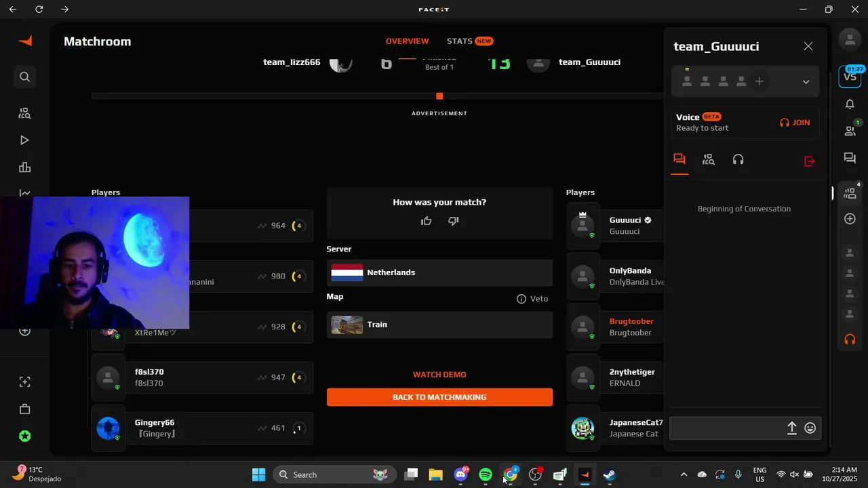868x488 pixels.
Task: Select the chat messages tab icon
Action: tap(679, 159)
